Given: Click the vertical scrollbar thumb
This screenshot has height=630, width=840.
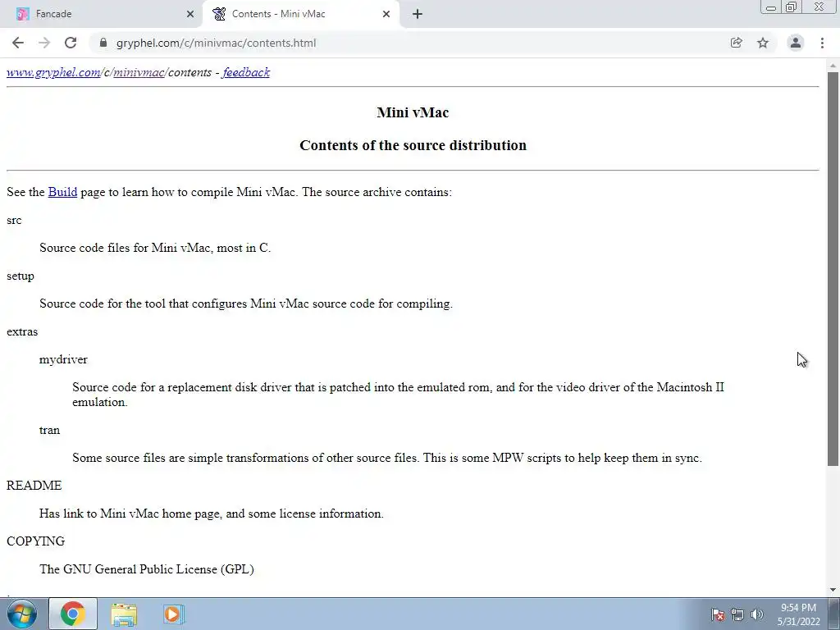Looking at the screenshot, I should (833, 268).
